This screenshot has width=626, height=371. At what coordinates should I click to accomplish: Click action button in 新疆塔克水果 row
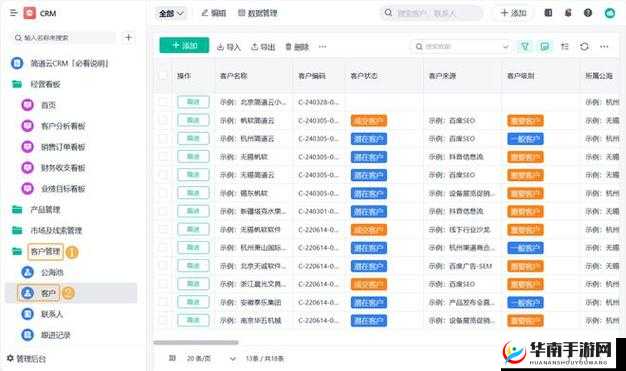[x=193, y=211]
